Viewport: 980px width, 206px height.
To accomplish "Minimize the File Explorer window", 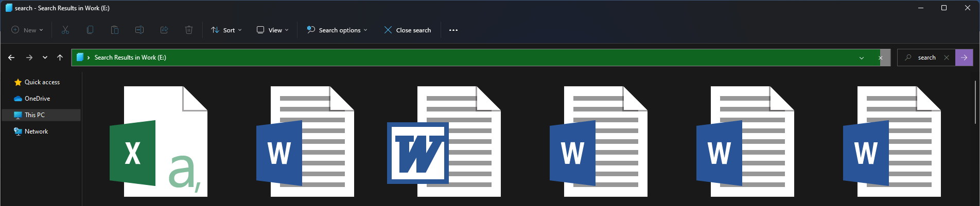I will 920,8.
